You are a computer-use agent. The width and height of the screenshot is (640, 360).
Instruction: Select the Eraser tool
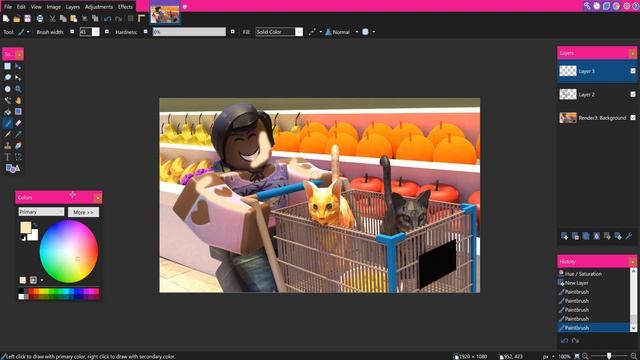(x=18, y=123)
